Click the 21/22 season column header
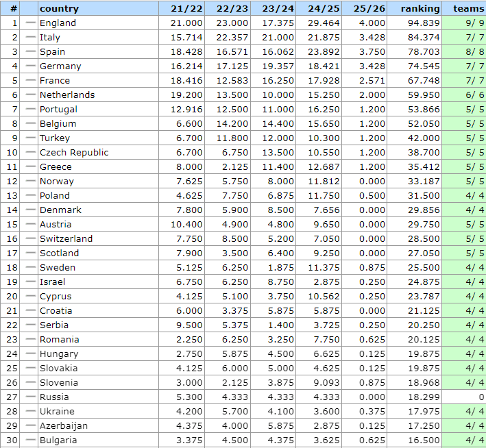Image resolution: width=486 pixels, height=448 pixels. click(x=186, y=9)
